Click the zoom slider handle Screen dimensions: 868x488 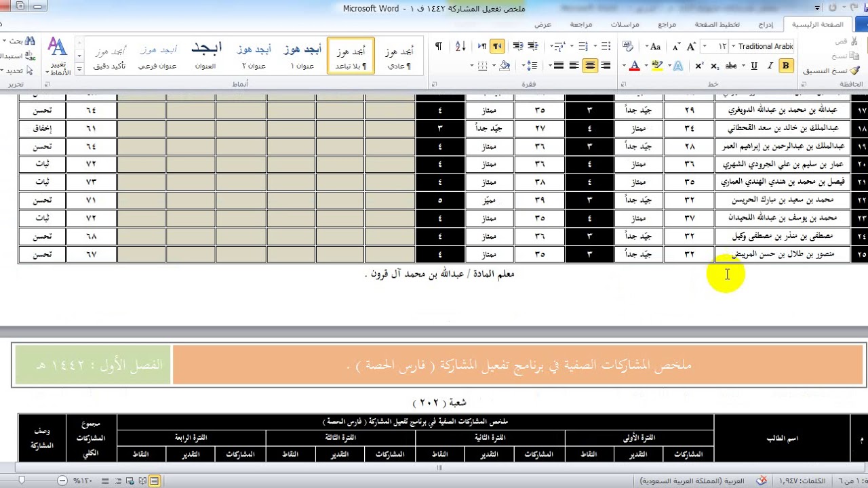[x=22, y=481]
